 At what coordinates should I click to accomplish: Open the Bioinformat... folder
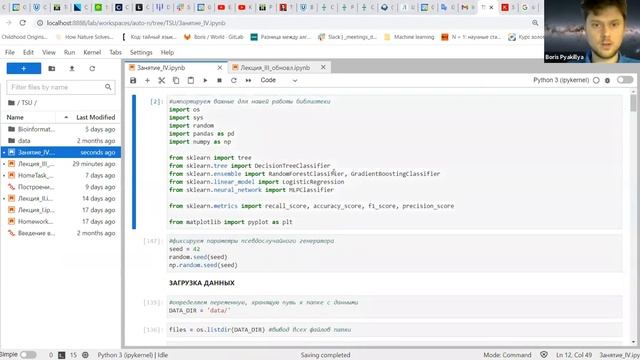[x=61, y=129]
